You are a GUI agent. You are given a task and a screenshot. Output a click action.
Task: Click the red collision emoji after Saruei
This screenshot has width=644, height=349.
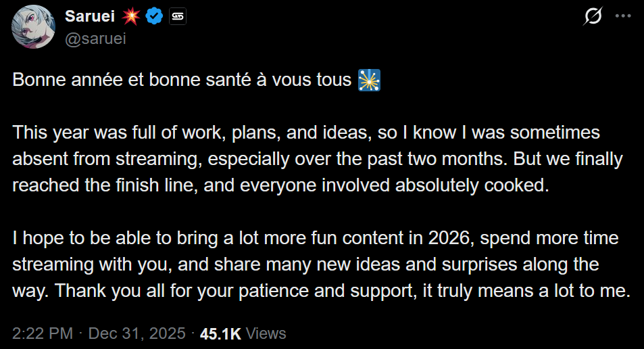130,16
